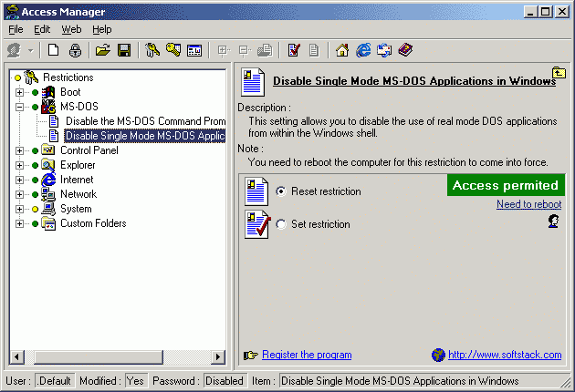Screen dimensions: 575x392
Task: Click the help book toolbar icon
Action: coord(405,50)
